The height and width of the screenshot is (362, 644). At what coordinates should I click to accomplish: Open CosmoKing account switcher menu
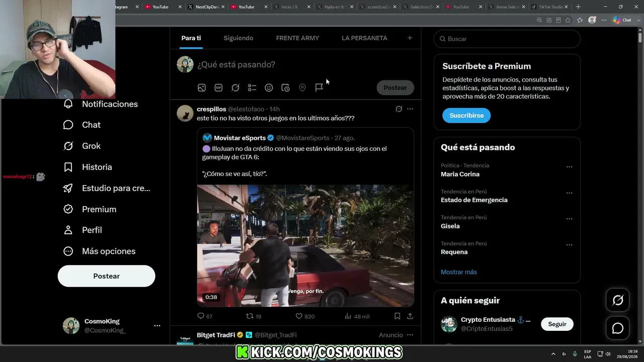157,326
